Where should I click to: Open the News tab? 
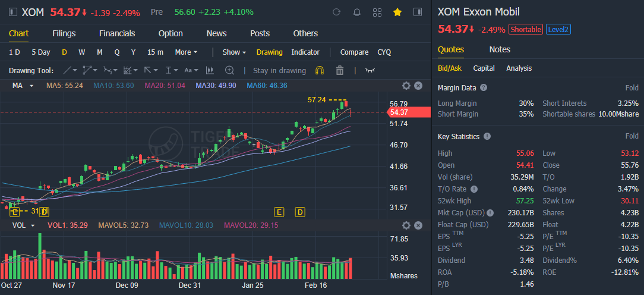point(216,33)
